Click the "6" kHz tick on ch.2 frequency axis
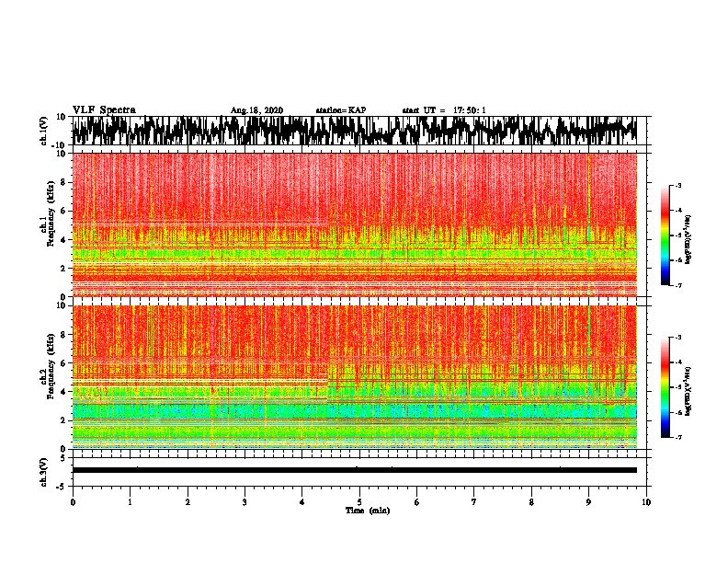This screenshot has height=563, width=728. (63, 362)
